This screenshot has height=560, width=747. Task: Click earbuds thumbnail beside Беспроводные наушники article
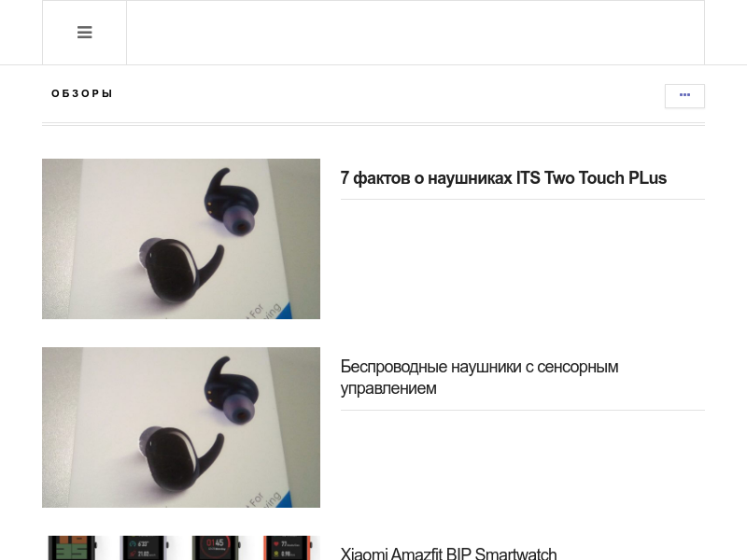[181, 427]
